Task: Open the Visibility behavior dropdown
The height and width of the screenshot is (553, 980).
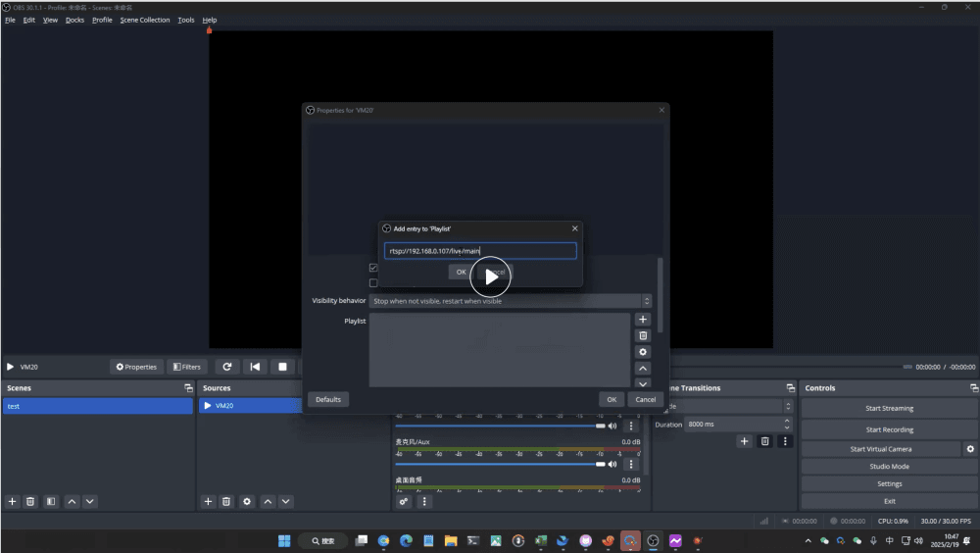Action: coord(510,301)
